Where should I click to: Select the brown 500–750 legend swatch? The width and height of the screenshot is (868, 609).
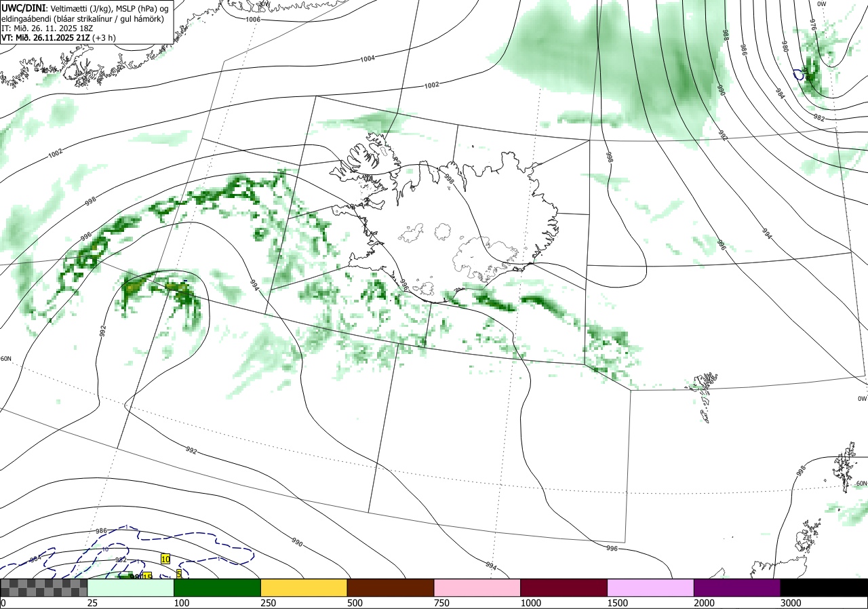pyautogui.click(x=391, y=587)
